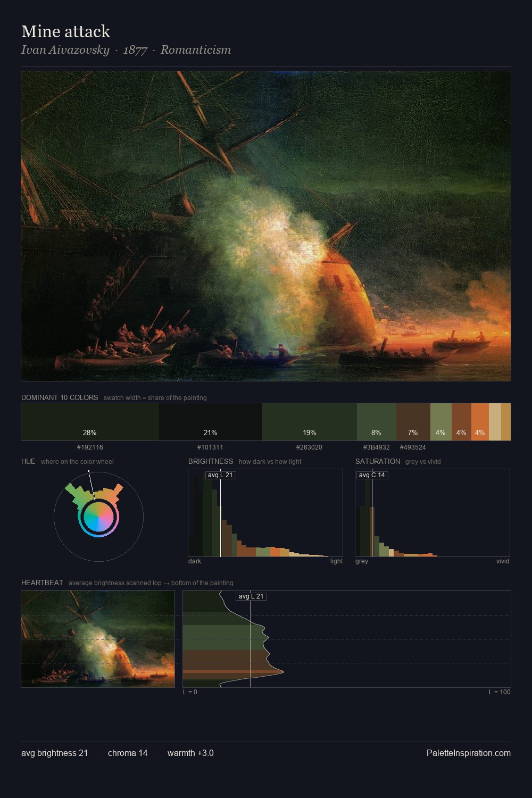Select the 21% near-black swatch

coord(211,422)
